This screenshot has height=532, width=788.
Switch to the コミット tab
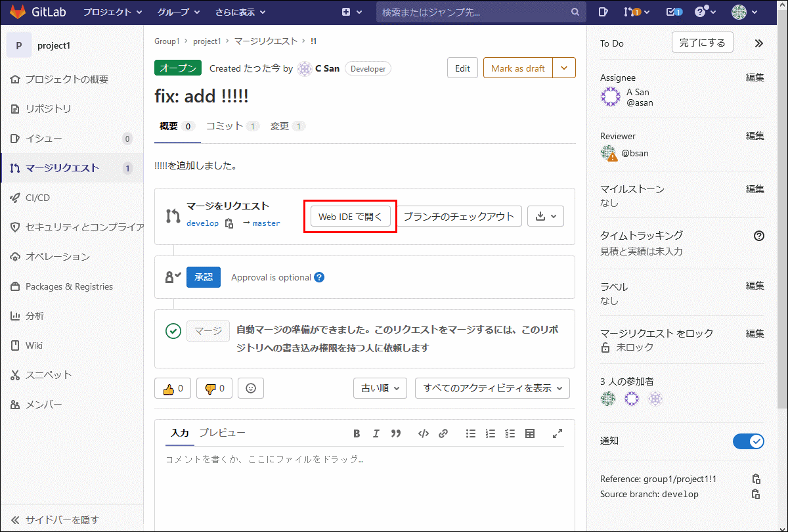[232, 126]
